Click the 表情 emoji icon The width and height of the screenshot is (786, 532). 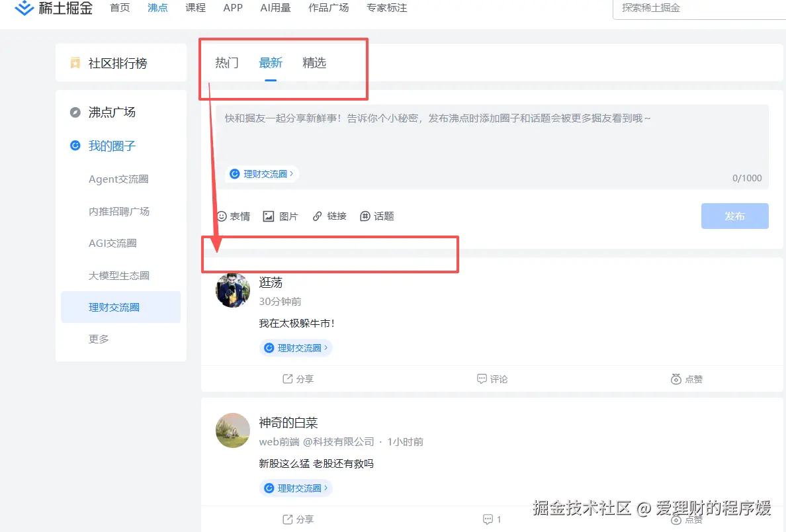click(222, 216)
